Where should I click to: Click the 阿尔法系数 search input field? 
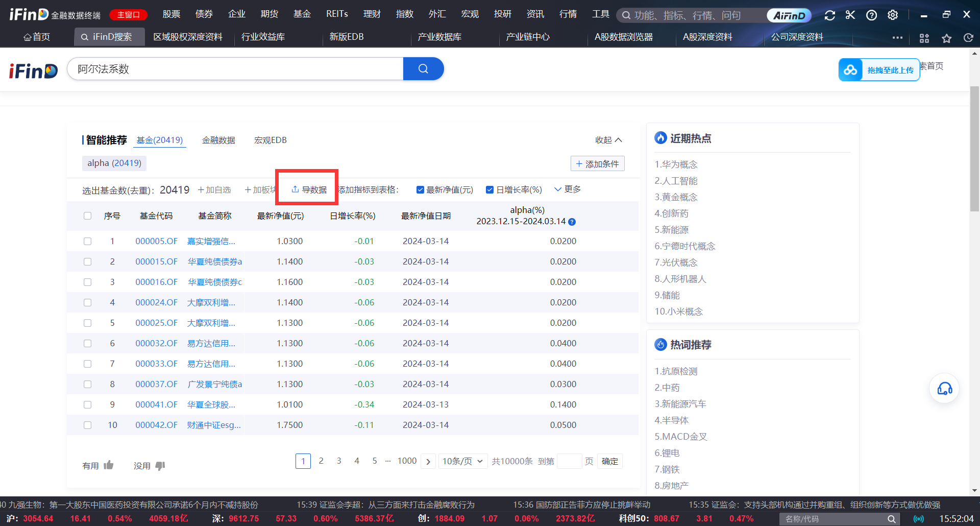[235, 69]
